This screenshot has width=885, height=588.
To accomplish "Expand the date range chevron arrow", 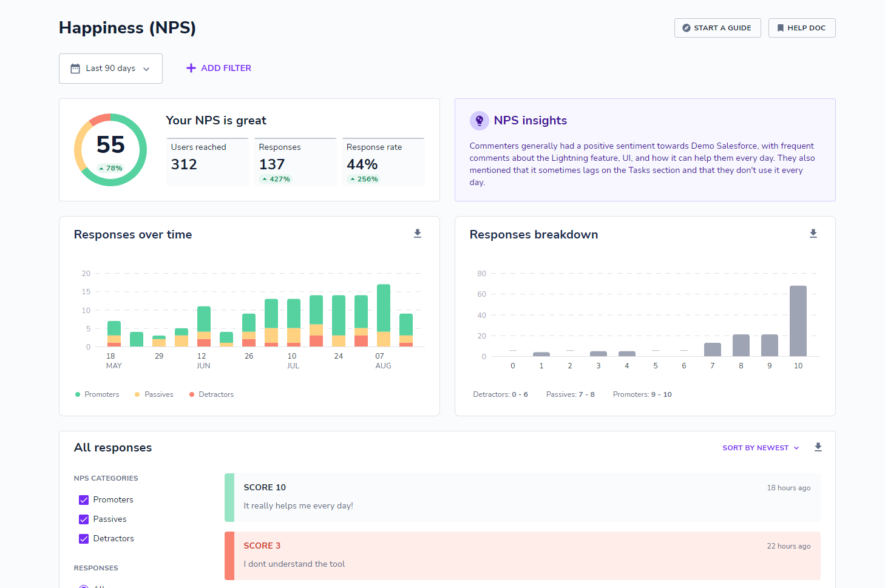I will tap(146, 69).
